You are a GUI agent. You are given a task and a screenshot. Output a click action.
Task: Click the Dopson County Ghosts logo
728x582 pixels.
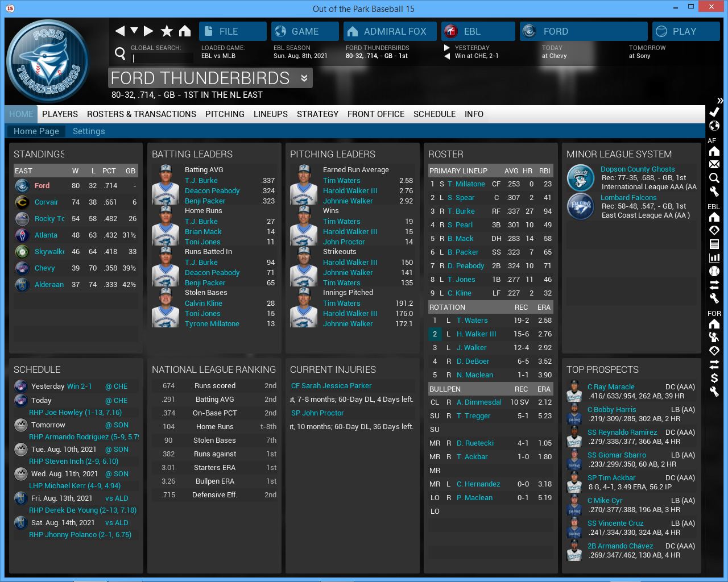point(581,177)
